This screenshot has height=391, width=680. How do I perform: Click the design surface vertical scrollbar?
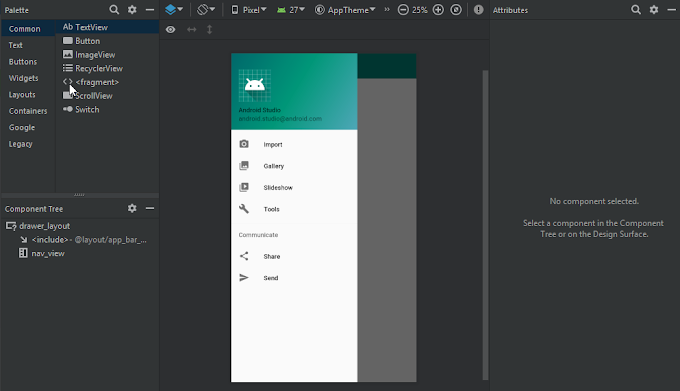(x=485, y=225)
